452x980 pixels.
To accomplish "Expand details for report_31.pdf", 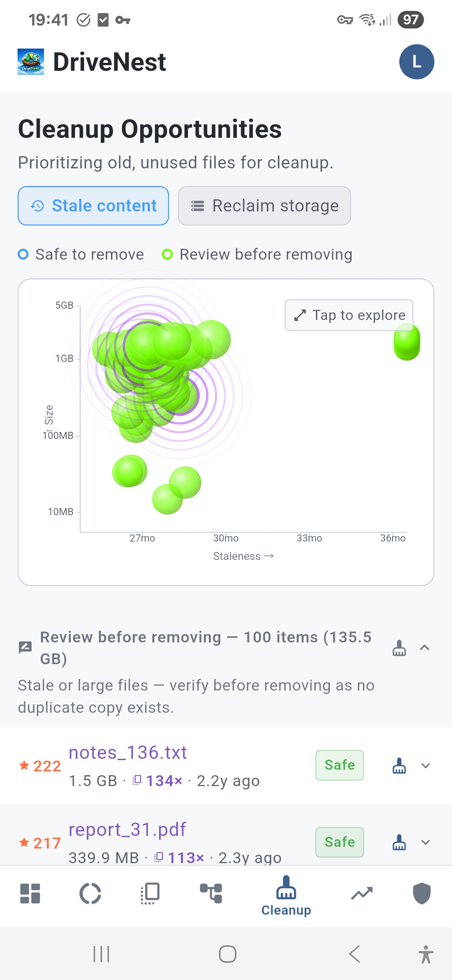I will tap(426, 842).
